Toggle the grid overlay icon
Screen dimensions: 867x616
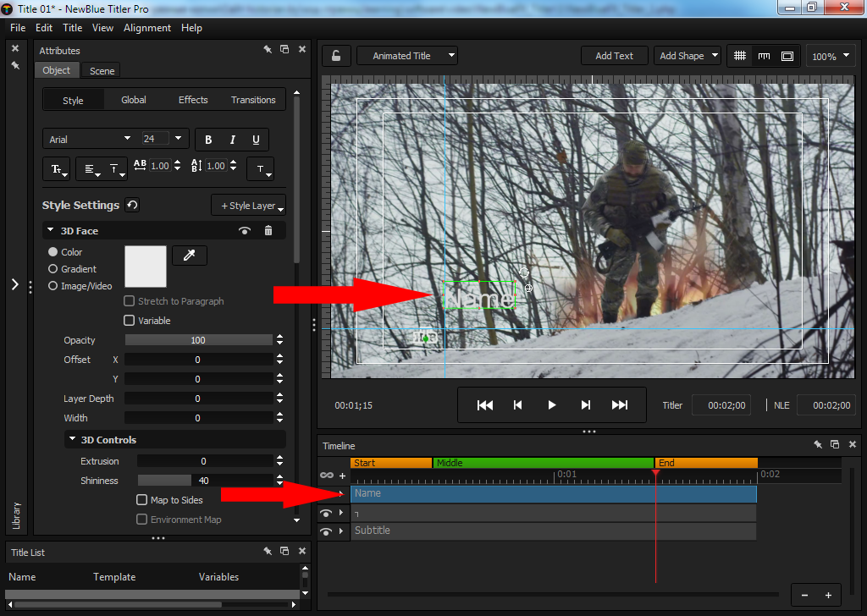740,56
